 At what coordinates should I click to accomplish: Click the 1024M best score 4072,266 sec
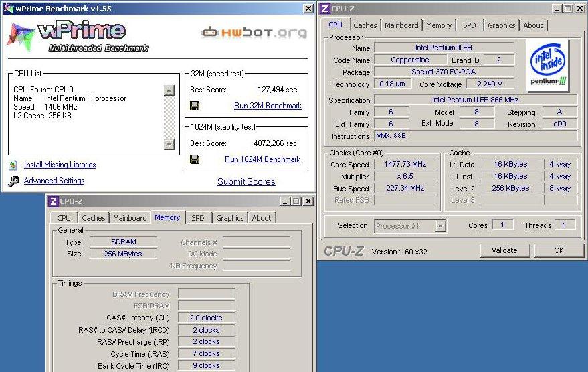pos(276,143)
